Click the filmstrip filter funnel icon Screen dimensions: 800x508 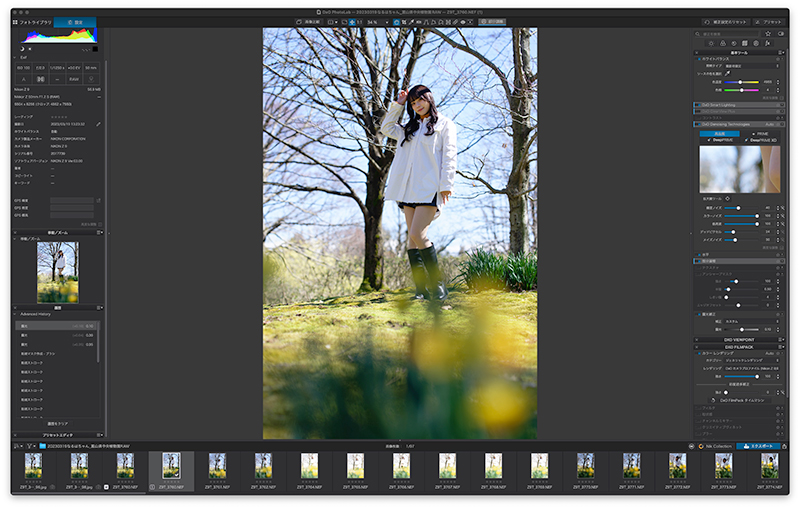click(x=30, y=446)
